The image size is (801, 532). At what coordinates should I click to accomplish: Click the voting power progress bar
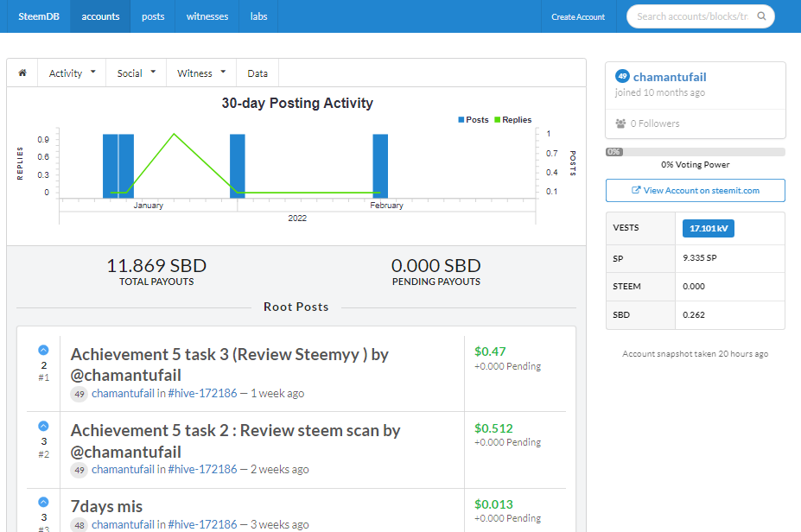tap(696, 152)
